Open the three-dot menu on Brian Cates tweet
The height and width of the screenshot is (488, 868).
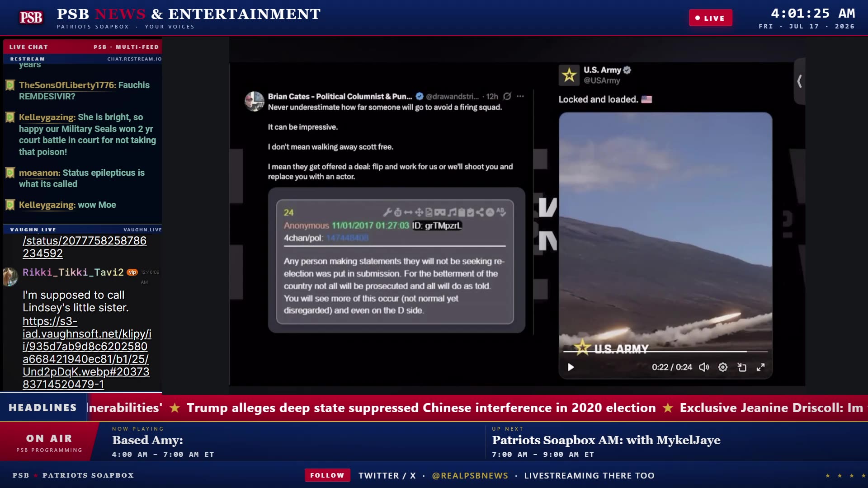520,96
